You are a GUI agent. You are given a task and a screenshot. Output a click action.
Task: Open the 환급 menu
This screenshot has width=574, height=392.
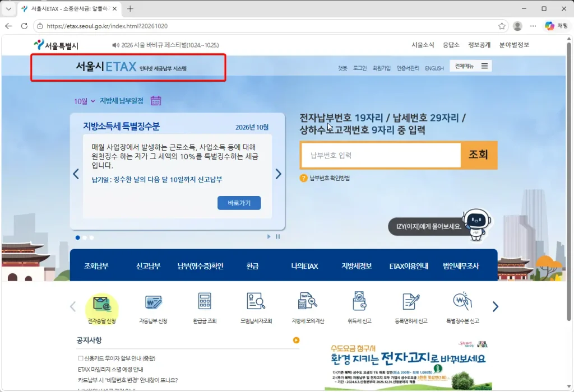[x=252, y=266]
